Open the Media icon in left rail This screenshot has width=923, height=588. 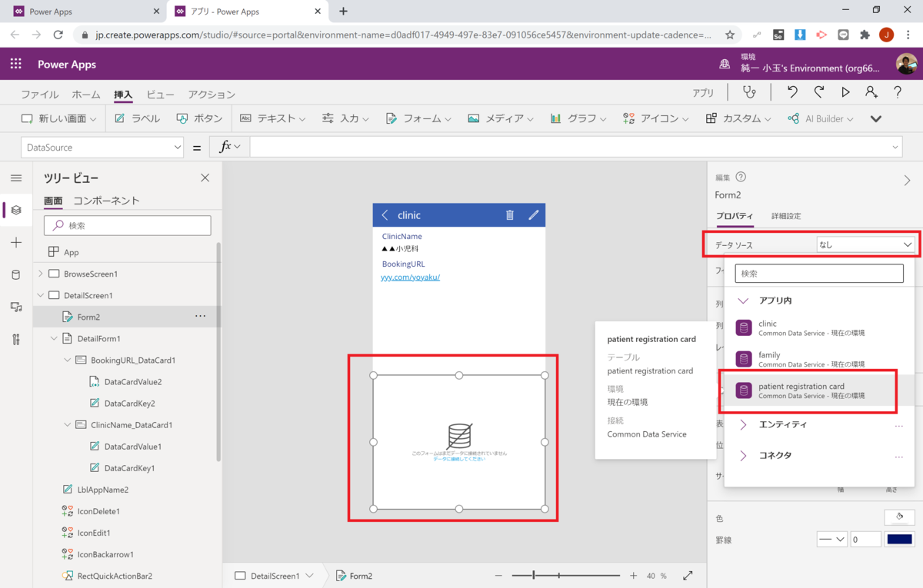[16, 307]
